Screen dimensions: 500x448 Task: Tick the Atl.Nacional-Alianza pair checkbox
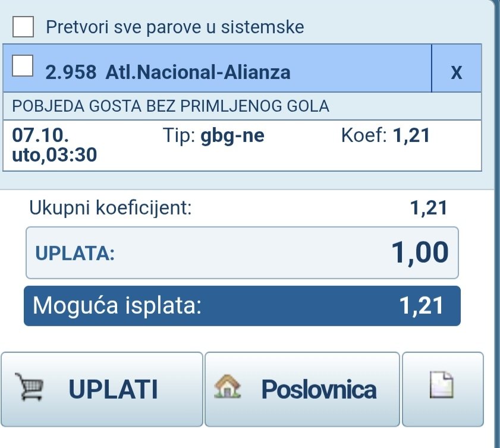[23, 65]
